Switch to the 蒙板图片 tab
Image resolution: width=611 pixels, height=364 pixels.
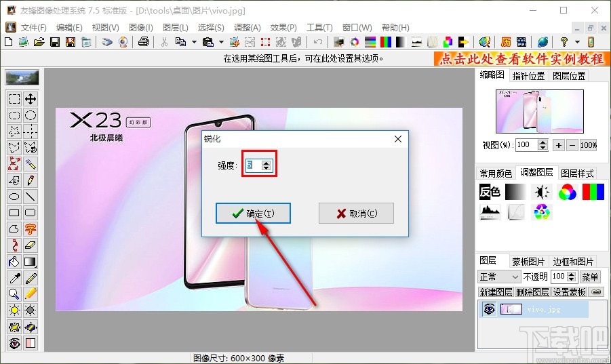(528, 262)
